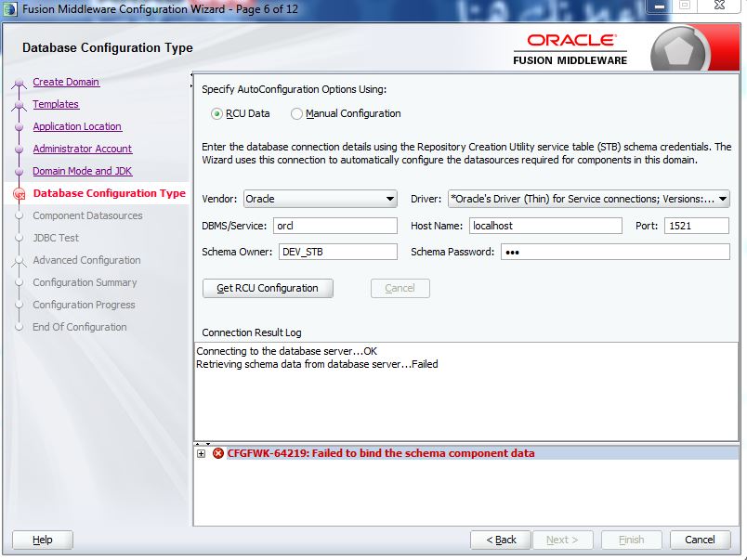Screen dimensions: 747x560
Task: Open Domain Mode and JDK step
Action: pos(82,171)
